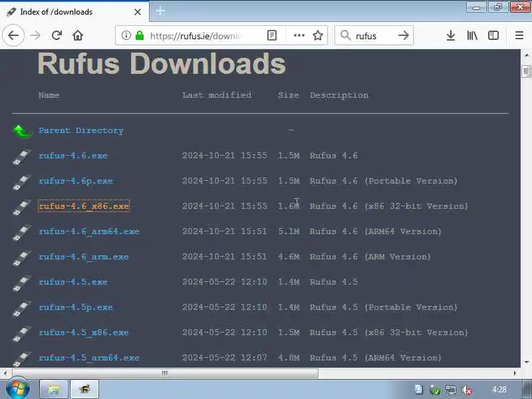Click the USB icon beside rufus-4.6_arm.exe

[22, 258]
